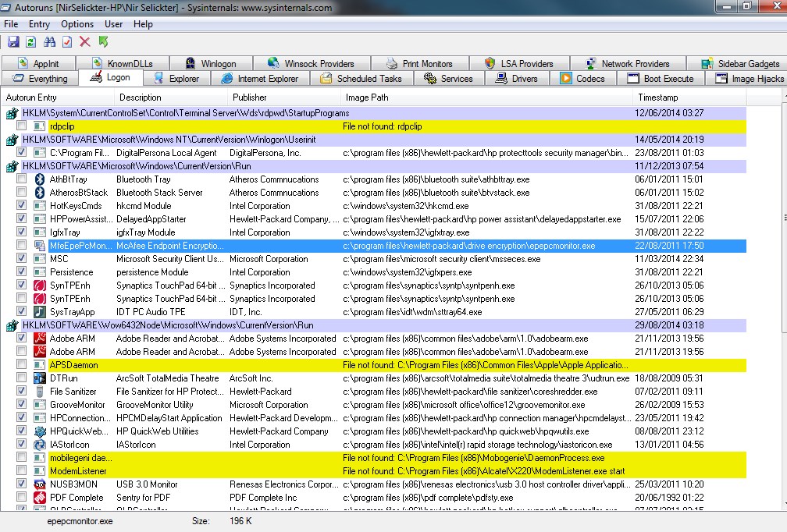Click the registry icon beside the Wow6432Node Run key
This screenshot has height=532, width=787.
point(12,325)
